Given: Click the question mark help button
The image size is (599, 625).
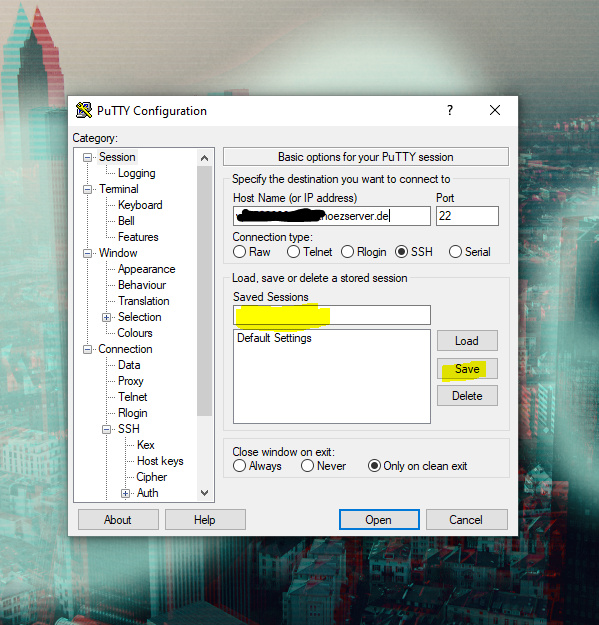Looking at the screenshot, I should click(x=450, y=110).
